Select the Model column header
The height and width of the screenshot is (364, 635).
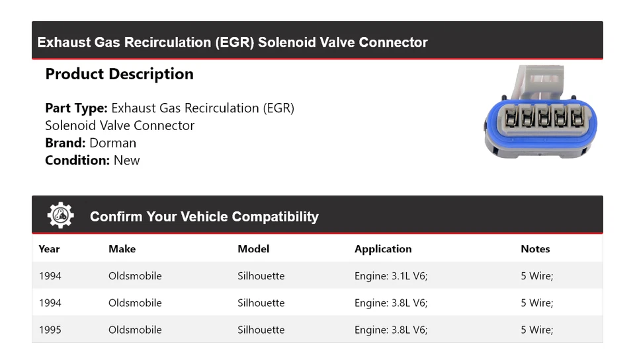coord(253,249)
